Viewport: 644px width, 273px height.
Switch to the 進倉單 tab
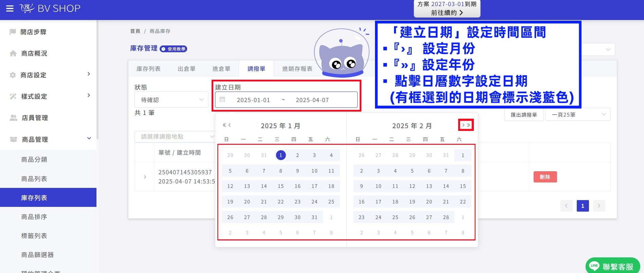click(221, 69)
